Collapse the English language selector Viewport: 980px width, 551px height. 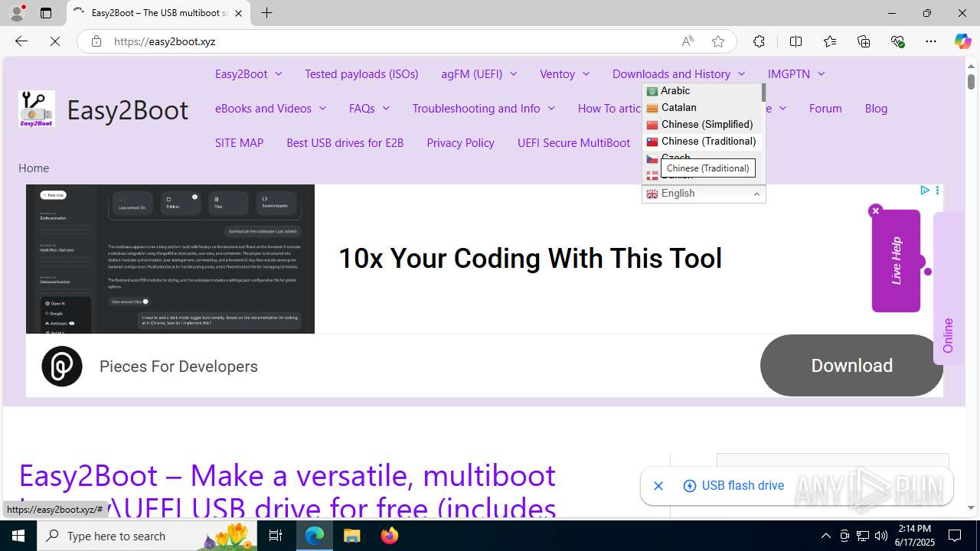click(x=704, y=194)
